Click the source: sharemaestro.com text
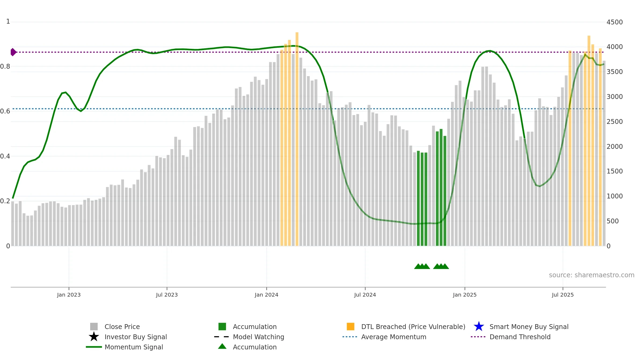 tap(591, 275)
